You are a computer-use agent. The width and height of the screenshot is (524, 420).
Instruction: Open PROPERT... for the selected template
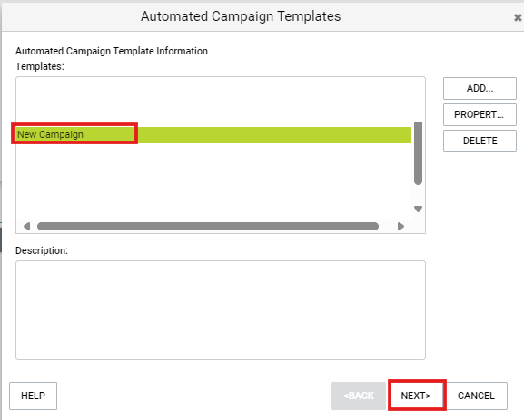click(x=480, y=115)
